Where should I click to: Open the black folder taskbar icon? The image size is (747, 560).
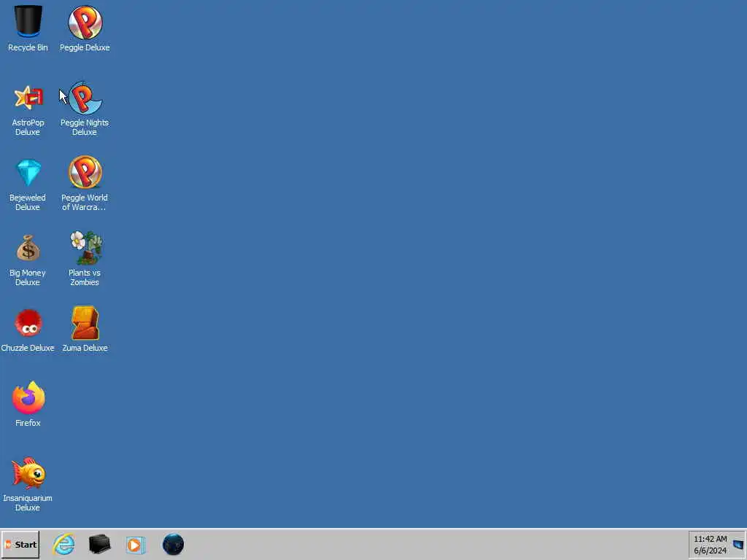[99, 544]
